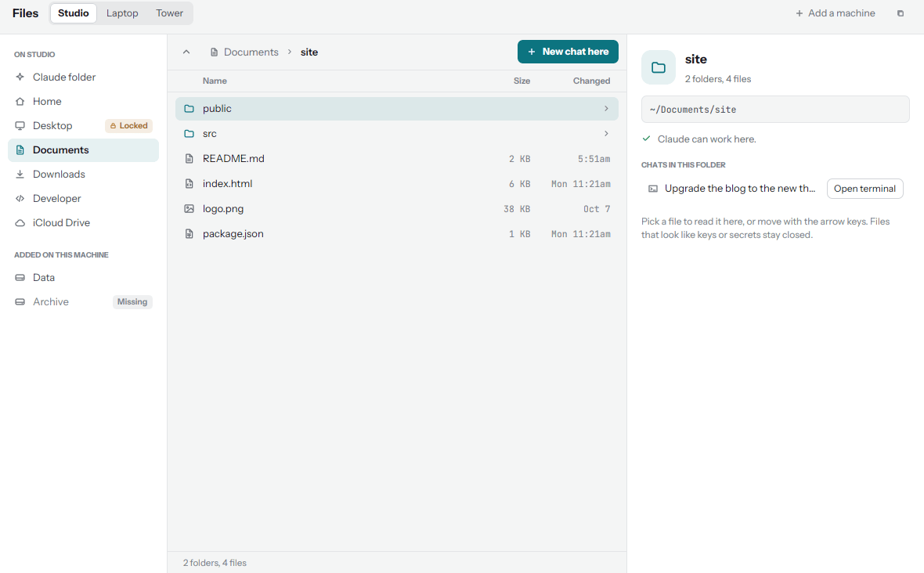Open Claude folder in the sidebar
Screen dimensions: 924x573
pos(83,77)
